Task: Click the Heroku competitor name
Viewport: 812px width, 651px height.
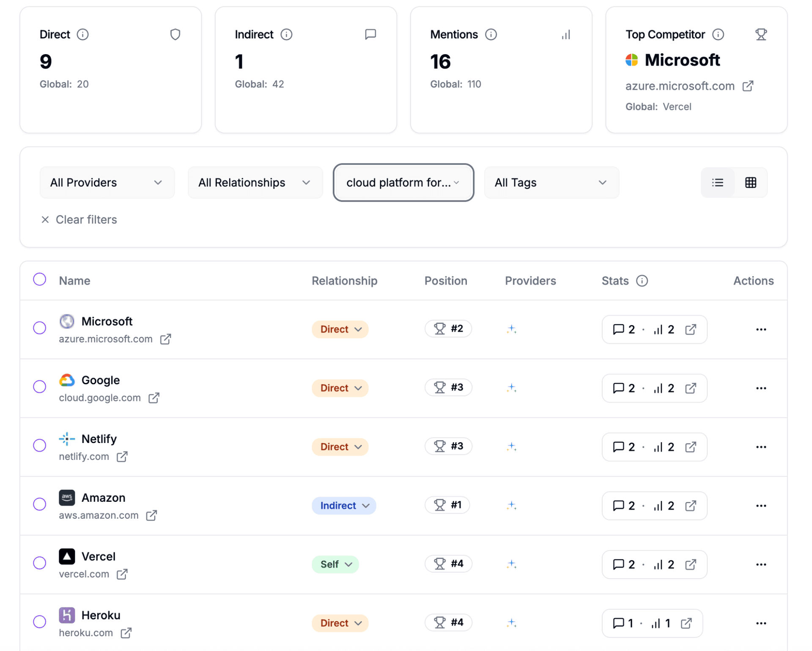Action: [101, 615]
